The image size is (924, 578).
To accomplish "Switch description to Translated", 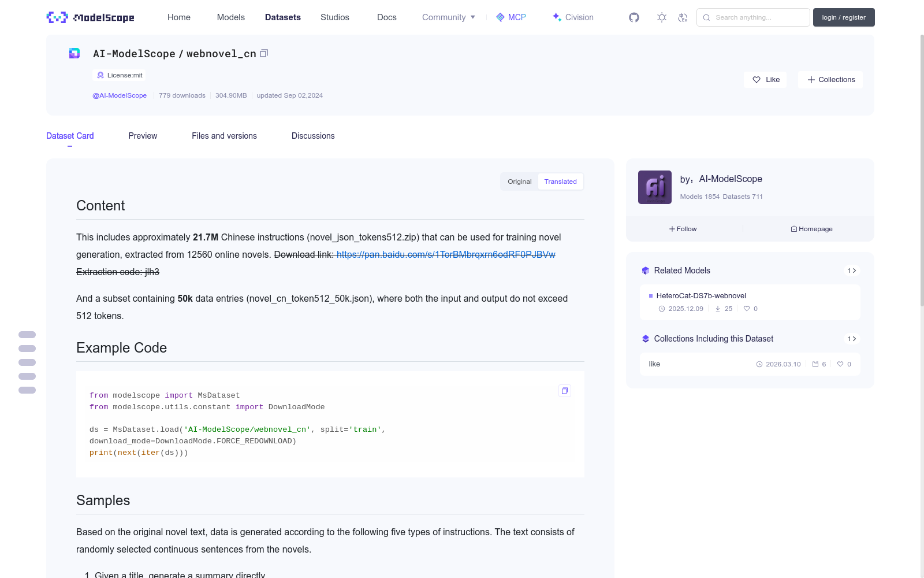I will point(560,181).
